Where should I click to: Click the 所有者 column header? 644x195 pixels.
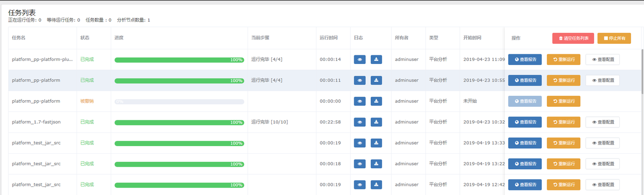tap(401, 38)
